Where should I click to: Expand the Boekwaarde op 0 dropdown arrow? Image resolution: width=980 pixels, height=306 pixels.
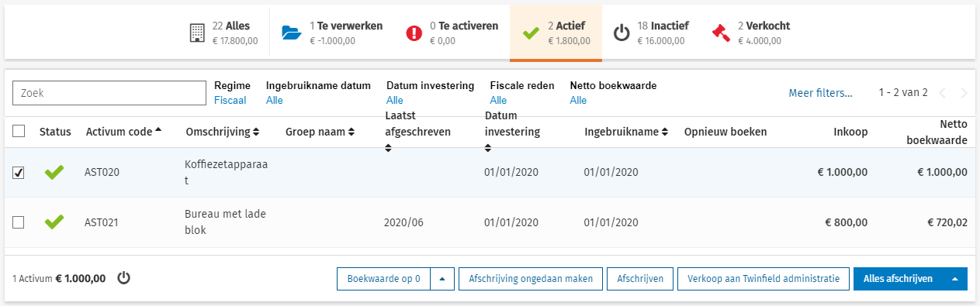click(x=442, y=279)
